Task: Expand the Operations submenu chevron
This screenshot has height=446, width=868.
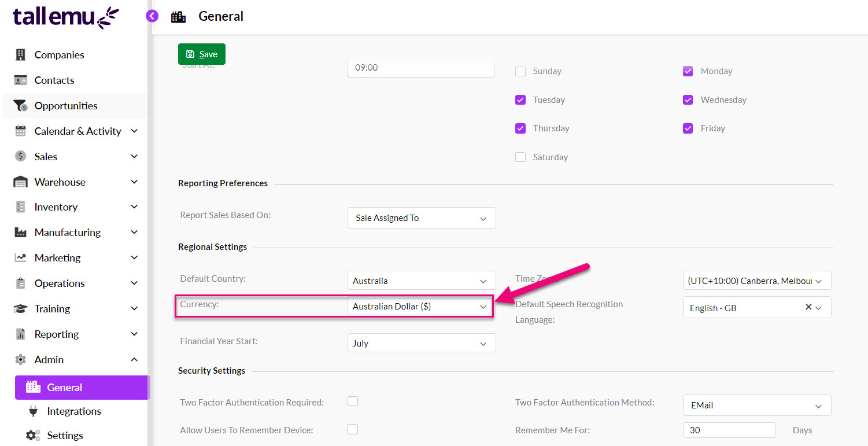Action: pos(134,283)
